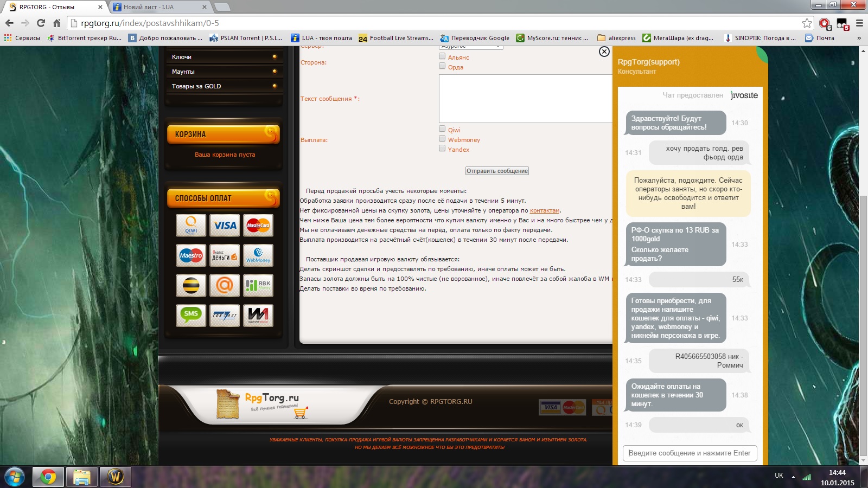Click Отправить сообщение button
This screenshot has height=488, width=868.
497,171
